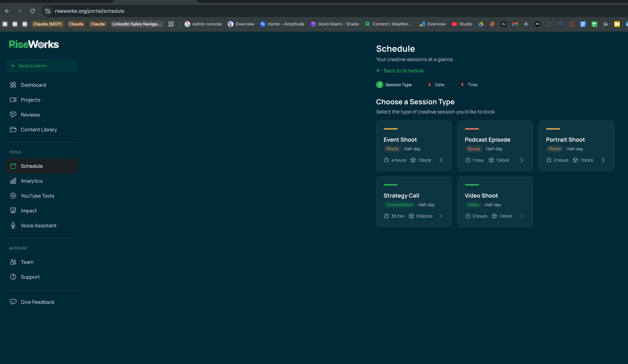This screenshot has height=364, width=628.
Task: Expand the Podcast Episode session details
Action: pos(522,160)
